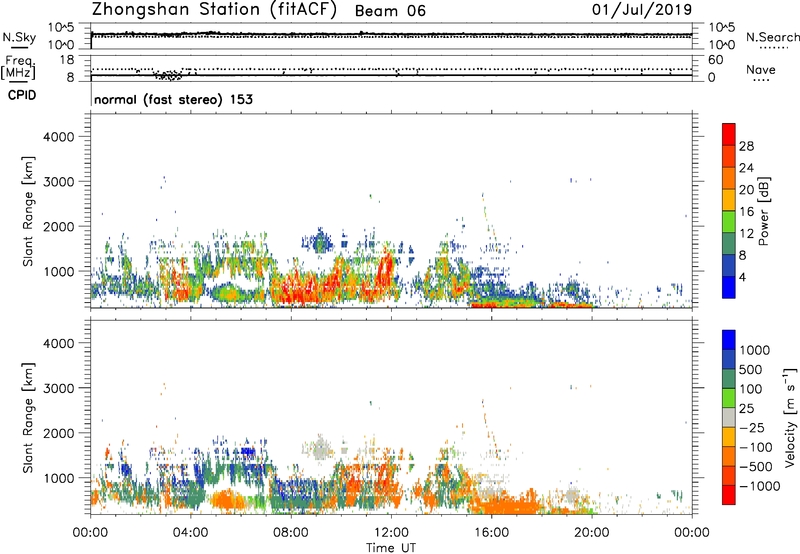
Task: Click the '4000' tick on the power panel
Action: [58, 137]
